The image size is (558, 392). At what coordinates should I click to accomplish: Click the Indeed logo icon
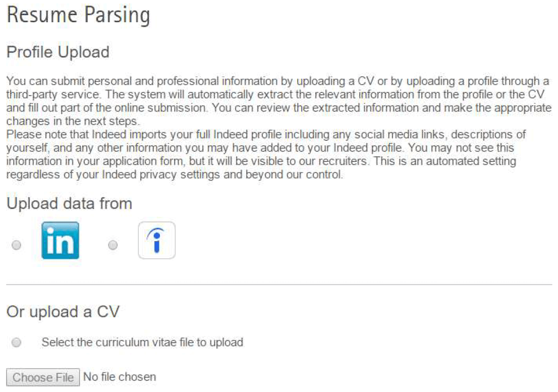tap(156, 241)
